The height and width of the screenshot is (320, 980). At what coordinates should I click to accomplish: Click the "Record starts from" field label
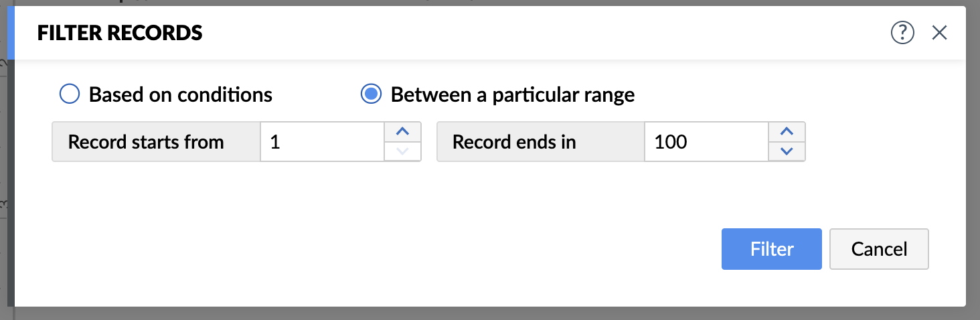click(146, 142)
